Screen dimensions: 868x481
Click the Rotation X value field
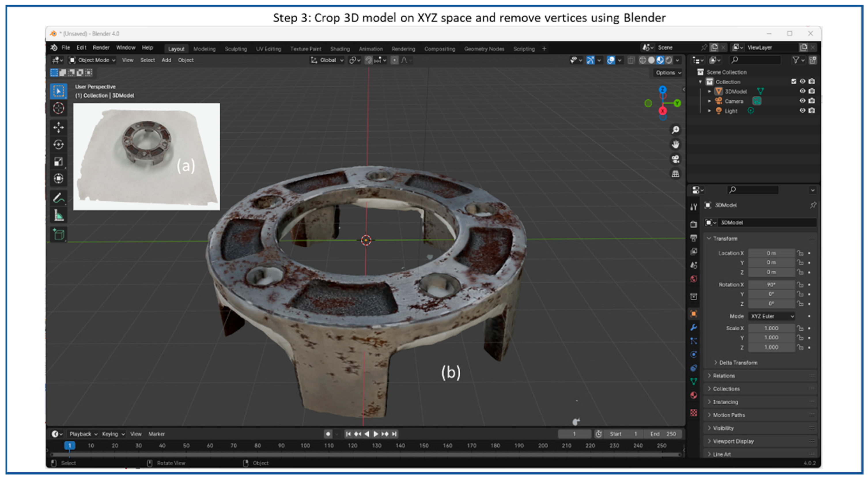click(x=771, y=284)
